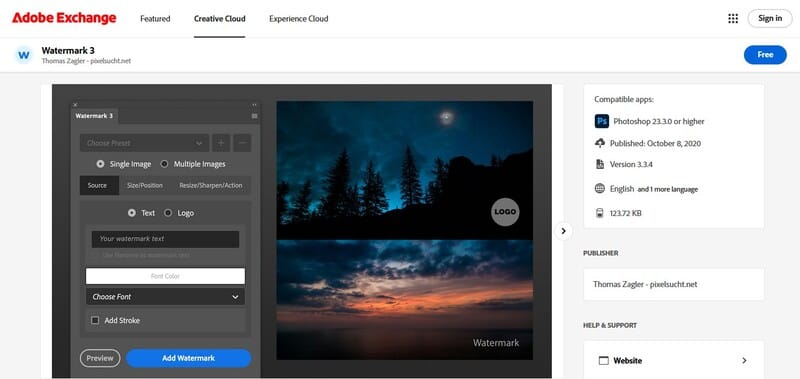The width and height of the screenshot is (800, 379).
Task: Click author subtitle under Watermark 3 title
Action: (x=86, y=61)
